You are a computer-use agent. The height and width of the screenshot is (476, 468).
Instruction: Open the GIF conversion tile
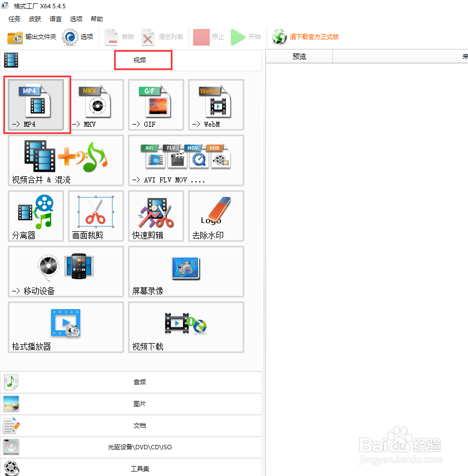pyautogui.click(x=156, y=105)
